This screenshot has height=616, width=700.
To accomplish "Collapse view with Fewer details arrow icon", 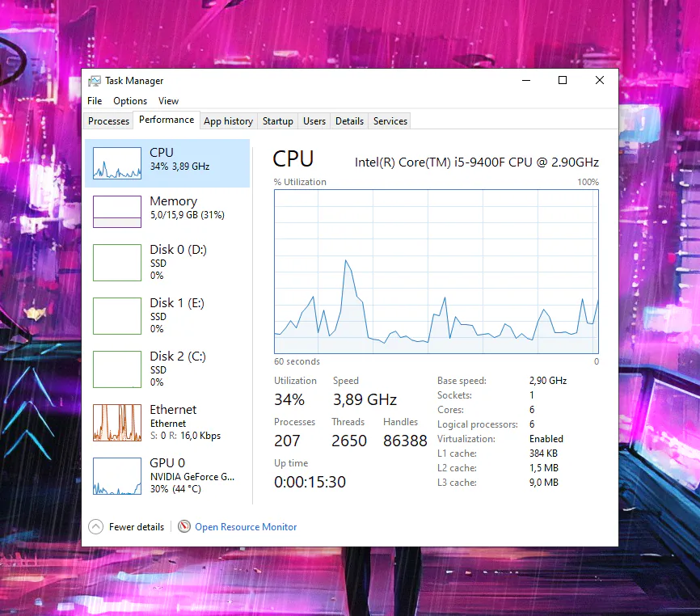I will 95,527.
